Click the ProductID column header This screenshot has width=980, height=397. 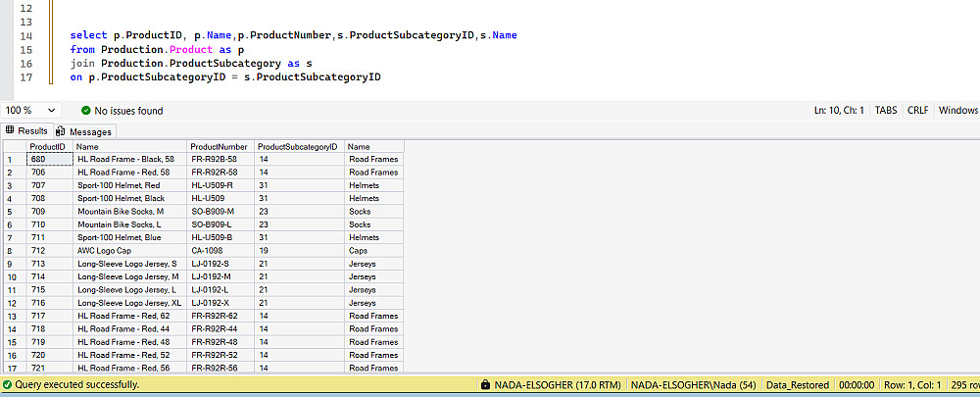pyautogui.click(x=48, y=147)
